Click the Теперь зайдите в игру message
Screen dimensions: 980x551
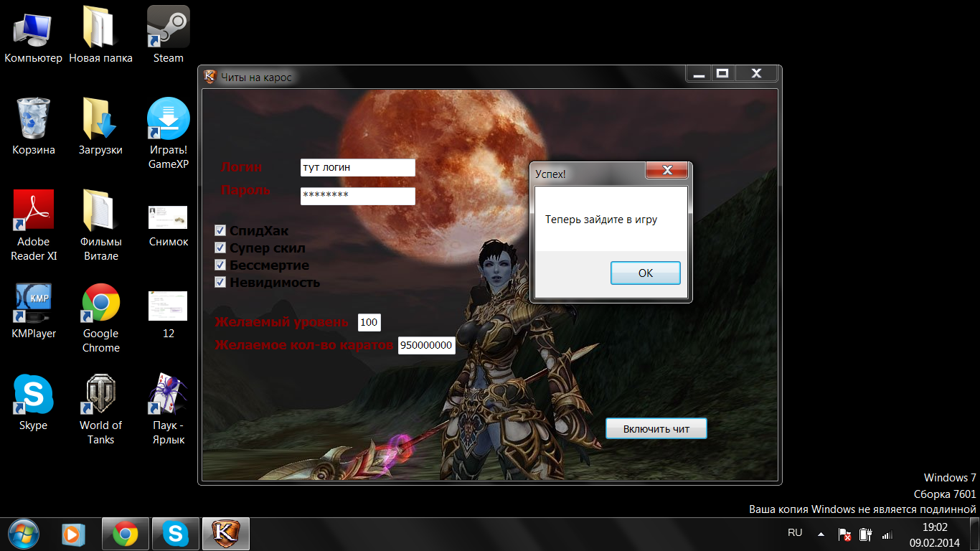pos(601,220)
